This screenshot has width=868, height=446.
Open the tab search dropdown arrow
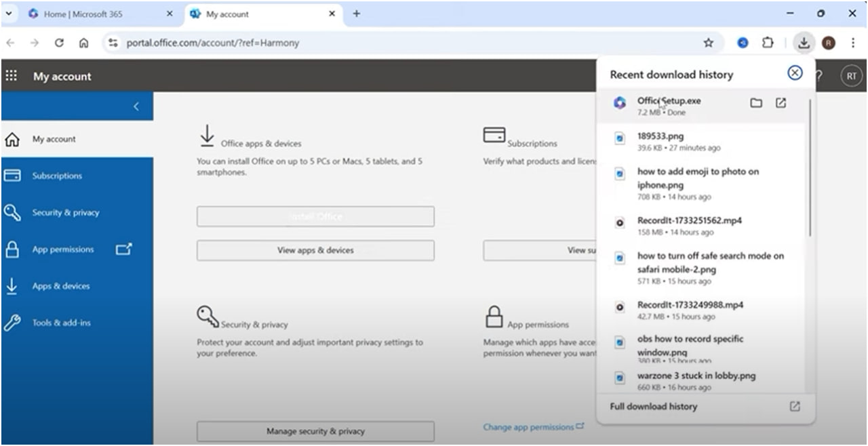(x=9, y=14)
